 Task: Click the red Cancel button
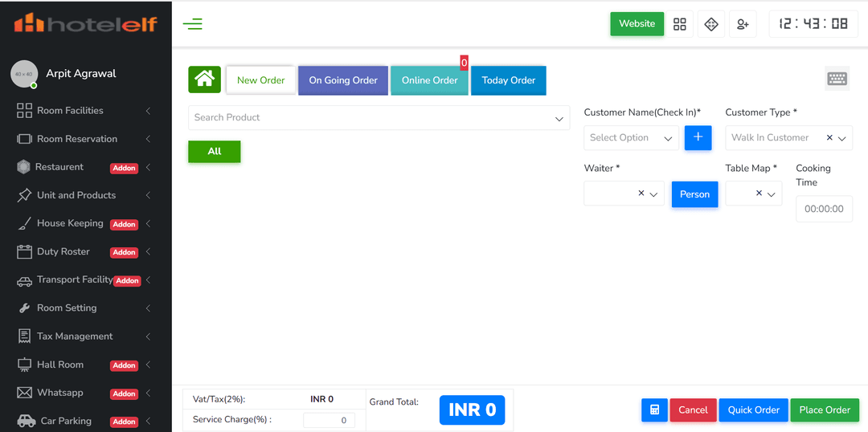click(693, 410)
